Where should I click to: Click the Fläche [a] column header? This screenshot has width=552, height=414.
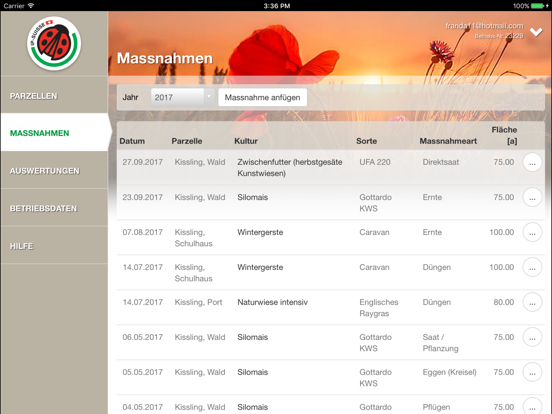tap(504, 136)
